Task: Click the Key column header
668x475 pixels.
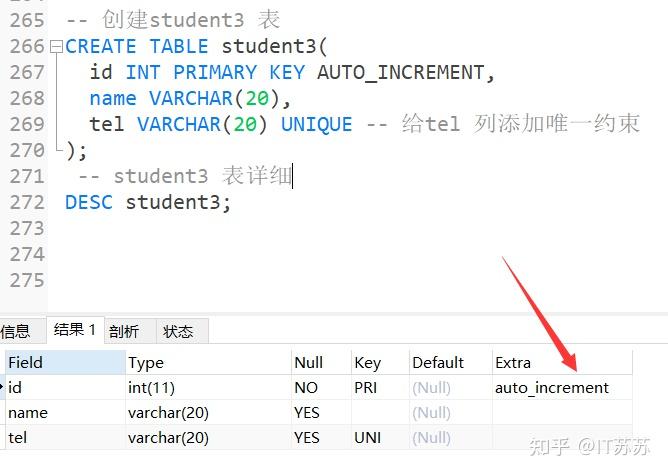Action: tap(380, 363)
